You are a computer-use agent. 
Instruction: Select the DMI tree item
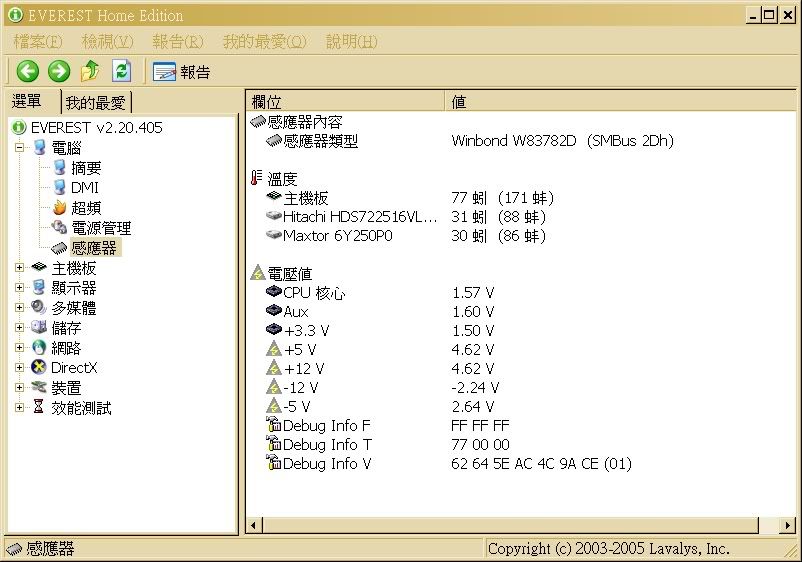point(85,188)
